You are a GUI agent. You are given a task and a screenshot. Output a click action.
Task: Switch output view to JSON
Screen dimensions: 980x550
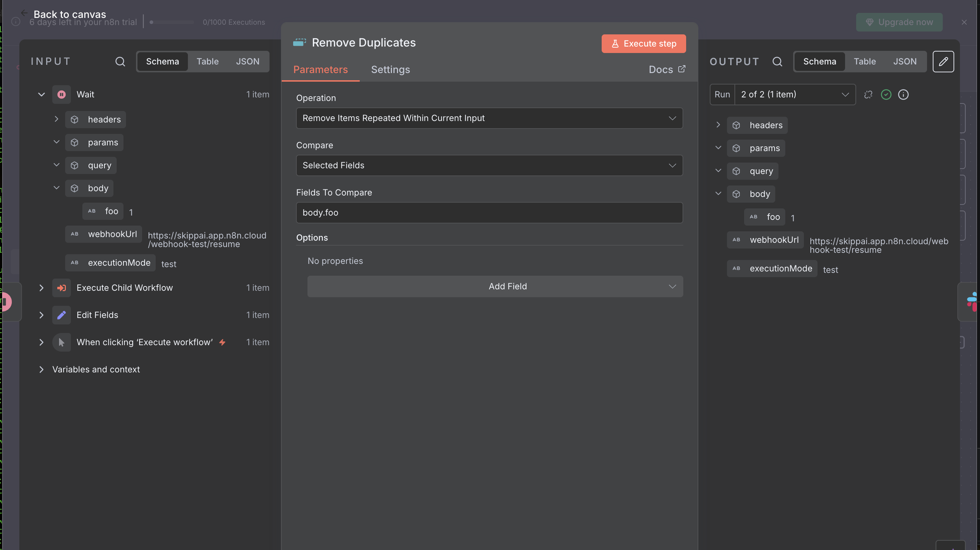905,62
